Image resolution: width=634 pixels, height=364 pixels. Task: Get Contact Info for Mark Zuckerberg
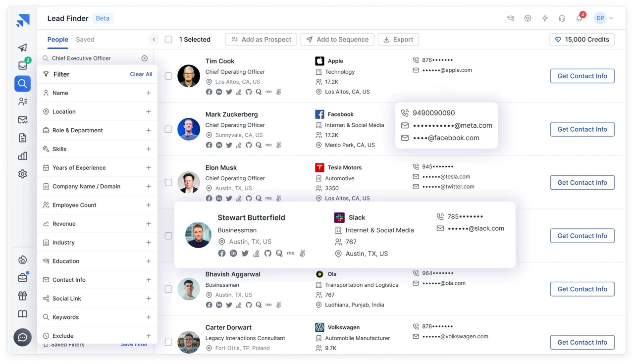coord(582,129)
